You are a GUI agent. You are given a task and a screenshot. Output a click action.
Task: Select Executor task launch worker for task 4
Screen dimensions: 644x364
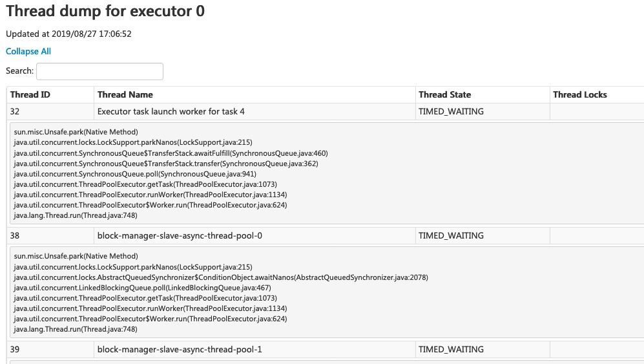pos(171,111)
